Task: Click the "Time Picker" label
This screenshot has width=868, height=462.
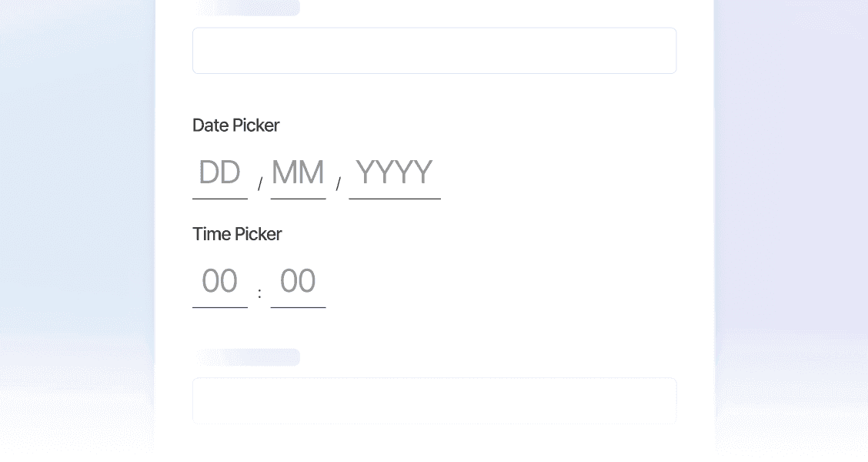Action: tap(237, 234)
